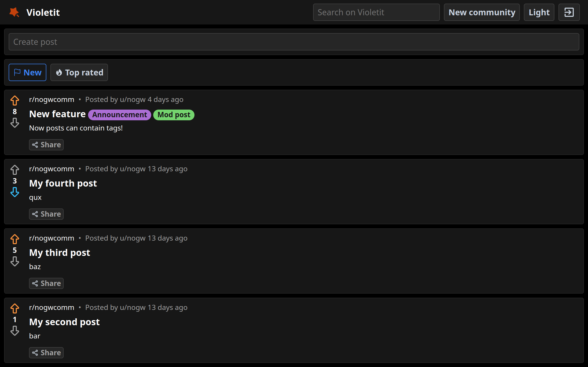The image size is (588, 367).
Task: Toggle upvote on 'My second post'
Action: pos(15,308)
